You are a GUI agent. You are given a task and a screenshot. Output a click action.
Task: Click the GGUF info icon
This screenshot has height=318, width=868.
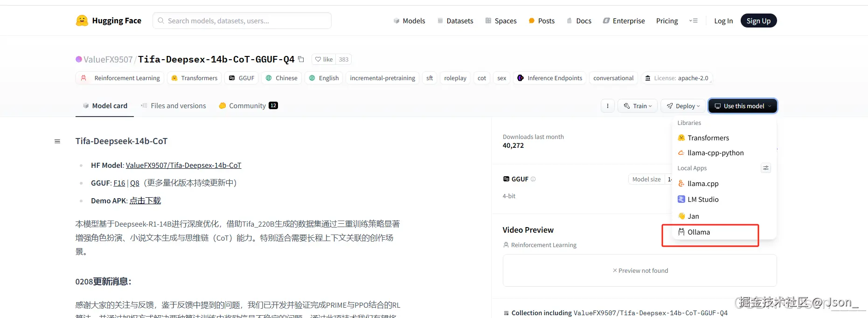tap(533, 179)
